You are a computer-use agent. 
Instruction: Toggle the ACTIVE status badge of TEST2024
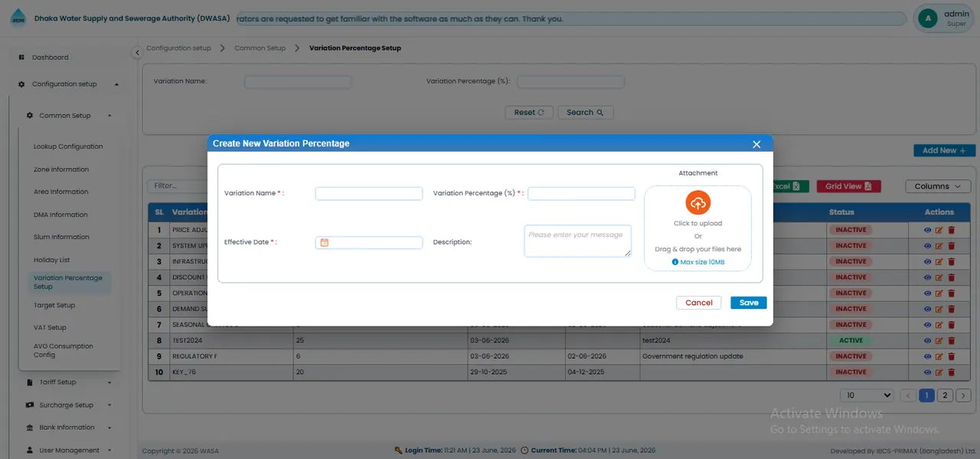[851, 340]
